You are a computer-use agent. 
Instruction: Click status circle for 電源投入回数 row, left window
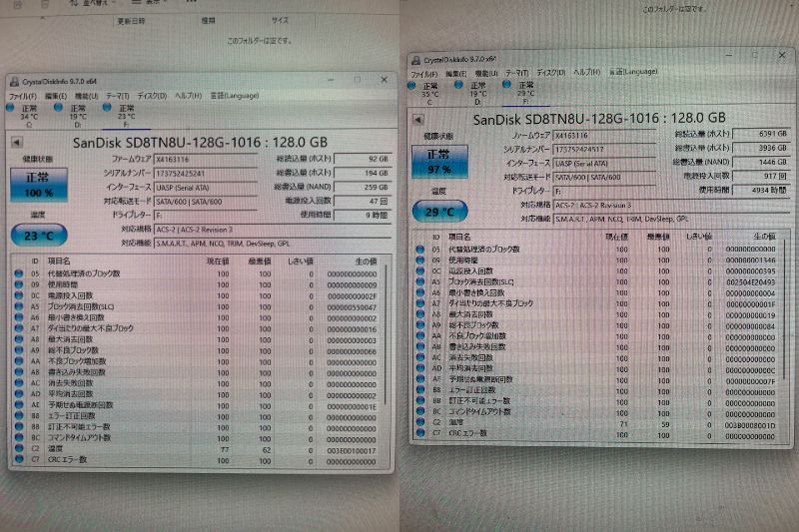pyautogui.click(x=19, y=295)
